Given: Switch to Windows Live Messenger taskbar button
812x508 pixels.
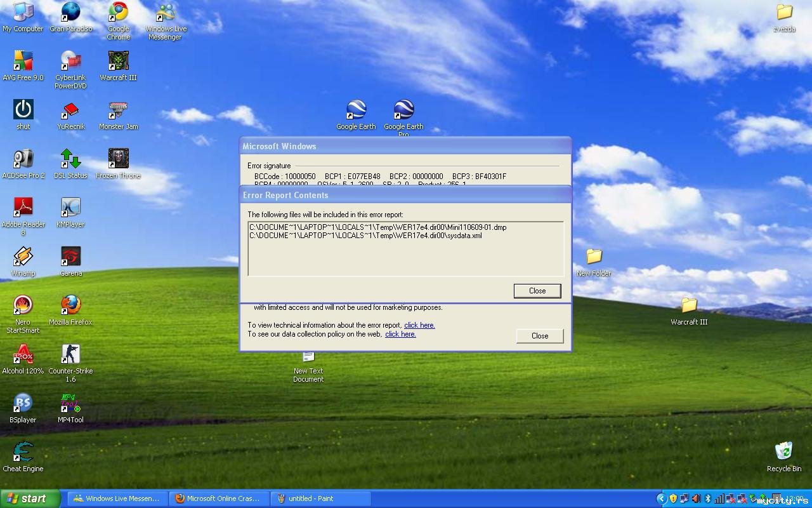Looking at the screenshot, I should tap(118, 498).
